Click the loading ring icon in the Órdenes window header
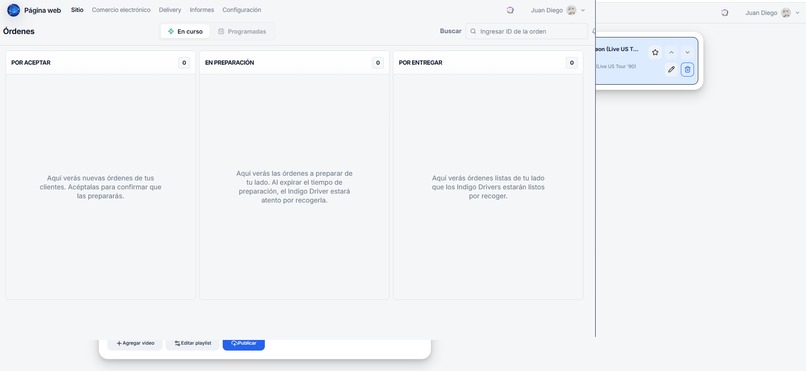The height and width of the screenshot is (371, 806). click(x=510, y=10)
